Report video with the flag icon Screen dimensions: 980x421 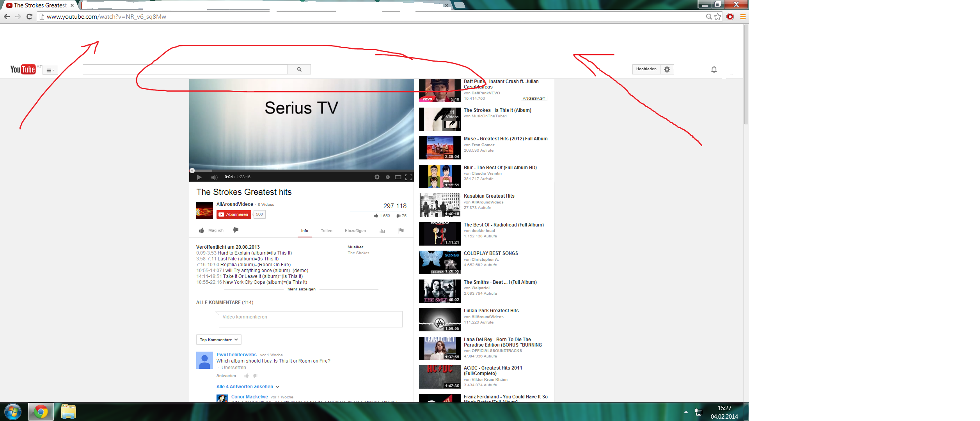tap(401, 231)
